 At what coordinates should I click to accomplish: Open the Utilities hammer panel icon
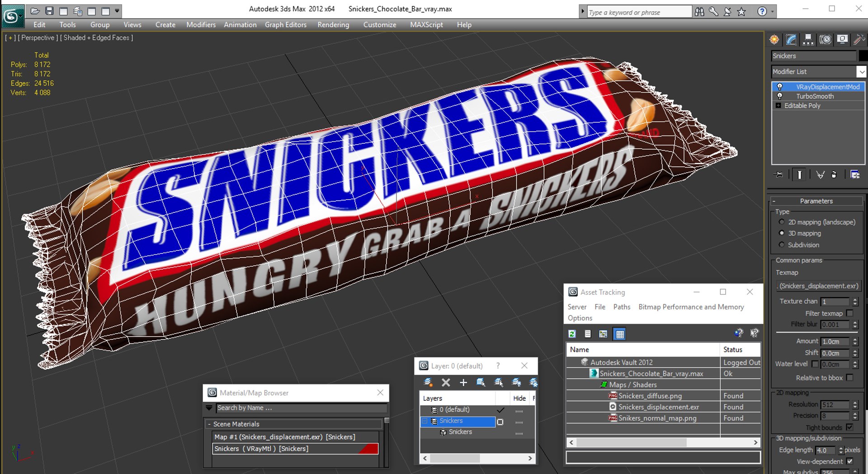[859, 40]
